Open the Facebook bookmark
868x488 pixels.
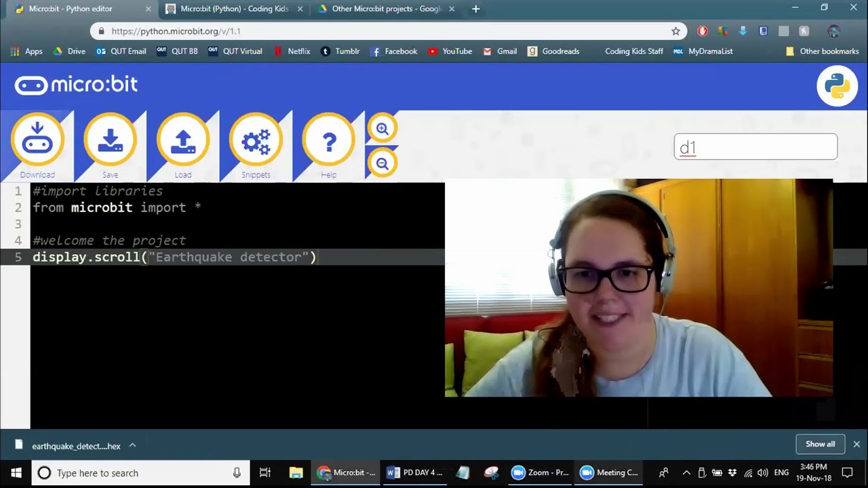click(394, 51)
